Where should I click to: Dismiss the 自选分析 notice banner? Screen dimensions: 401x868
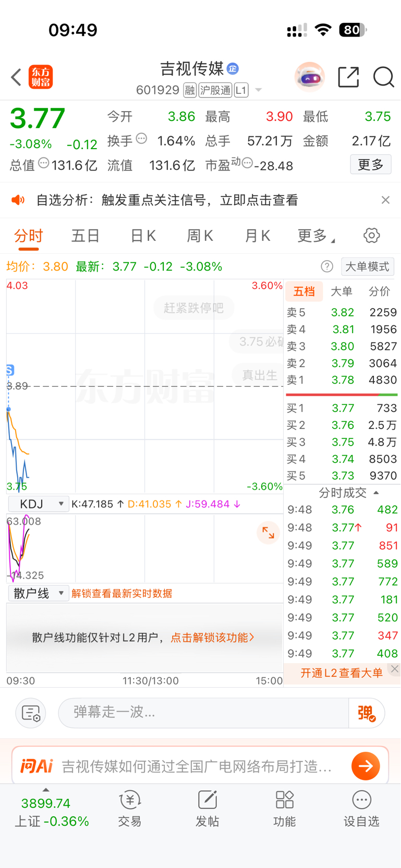[385, 200]
